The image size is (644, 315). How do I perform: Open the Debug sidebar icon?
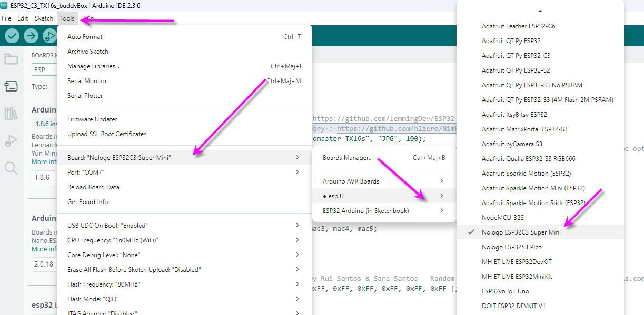point(11,141)
